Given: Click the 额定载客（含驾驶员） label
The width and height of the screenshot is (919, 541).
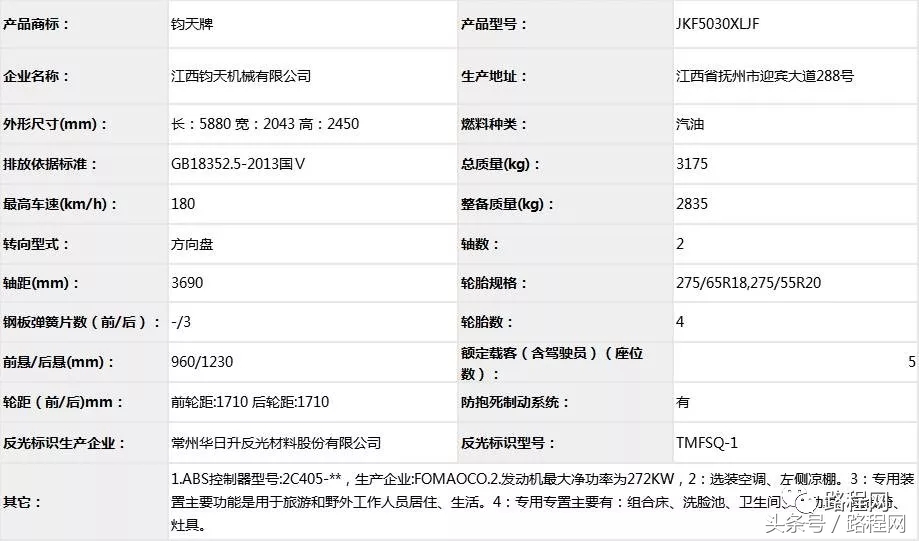Looking at the screenshot, I should tap(552, 363).
